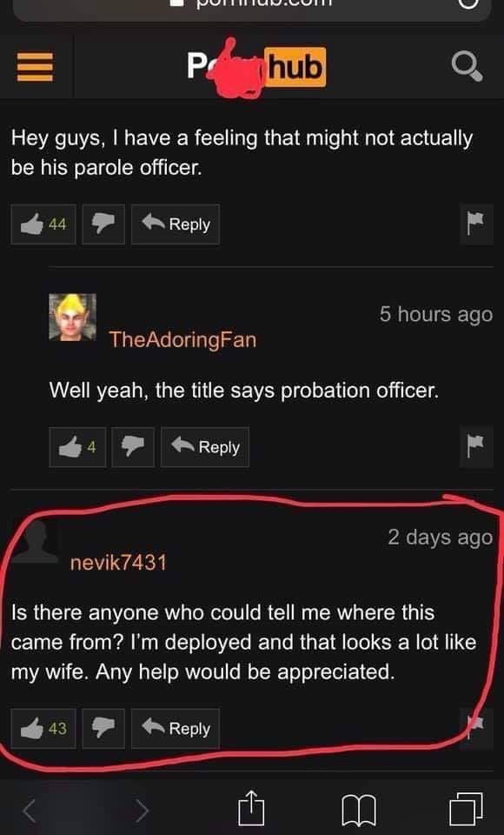Viewport: 504px width, 835px height.
Task: Report TheAdoringFan's reply with flag icon
Action: coord(476,447)
